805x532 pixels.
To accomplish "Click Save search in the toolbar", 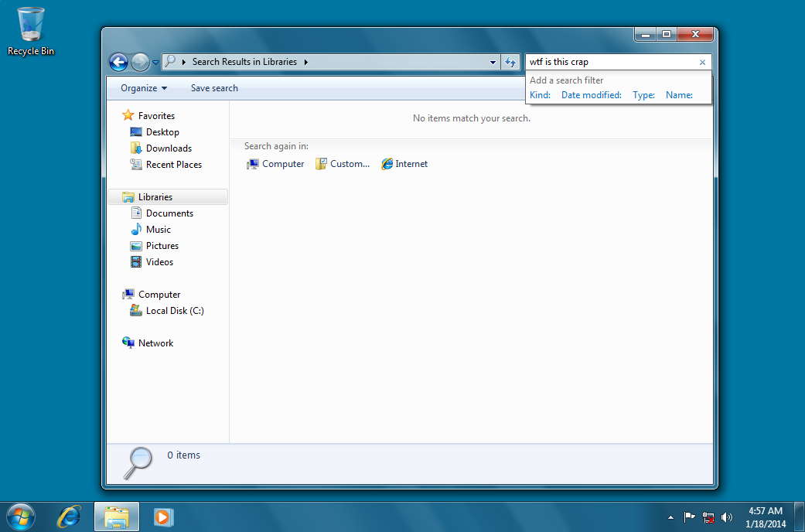I will (214, 88).
